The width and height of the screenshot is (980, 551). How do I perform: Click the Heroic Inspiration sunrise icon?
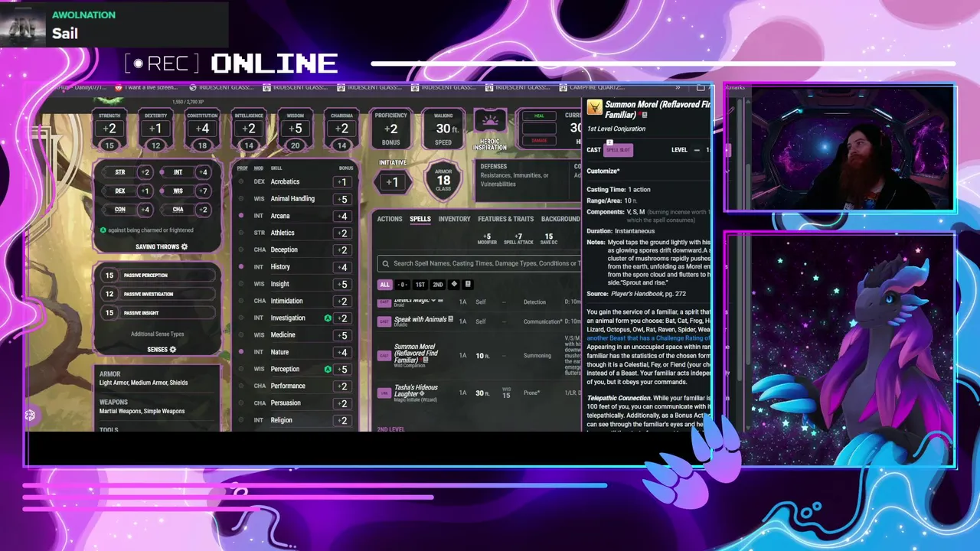tap(489, 121)
